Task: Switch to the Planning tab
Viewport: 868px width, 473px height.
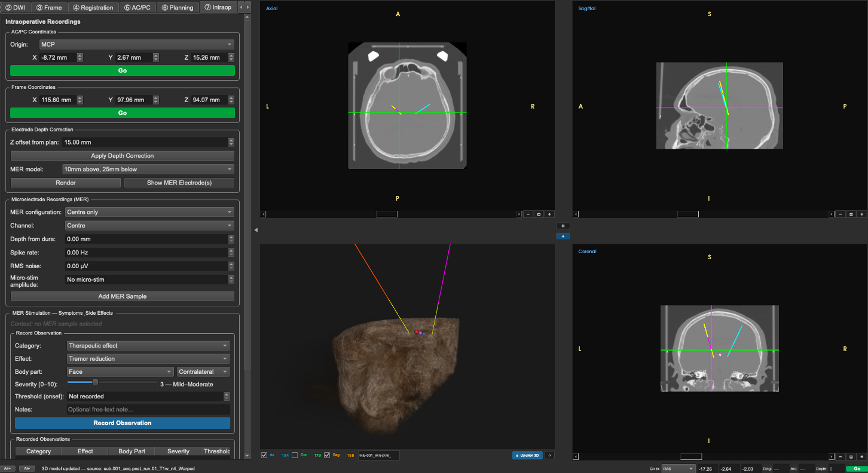Action: (178, 7)
